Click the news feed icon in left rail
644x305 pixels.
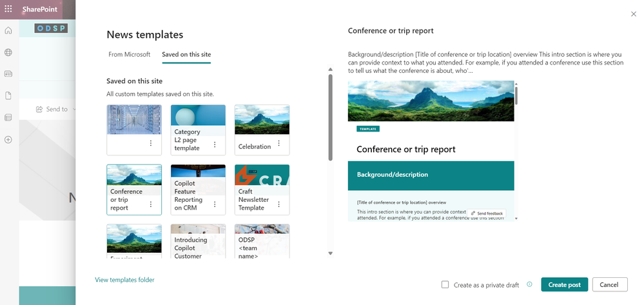click(8, 74)
